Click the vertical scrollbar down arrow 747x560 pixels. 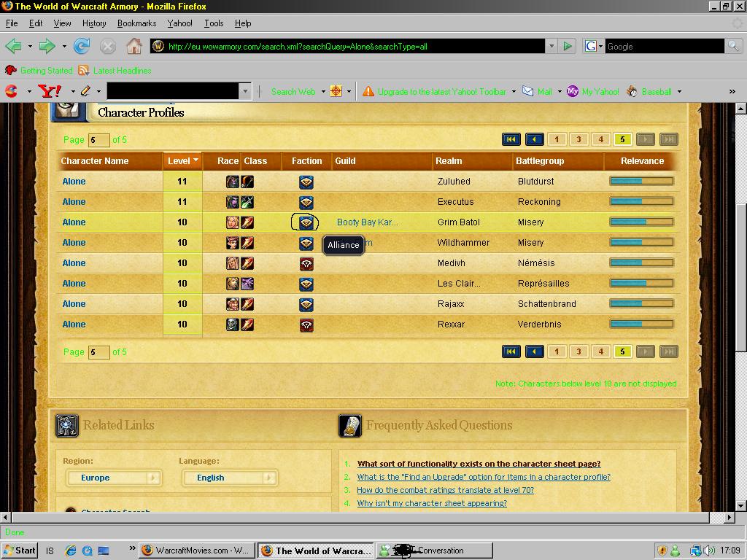pyautogui.click(x=741, y=506)
